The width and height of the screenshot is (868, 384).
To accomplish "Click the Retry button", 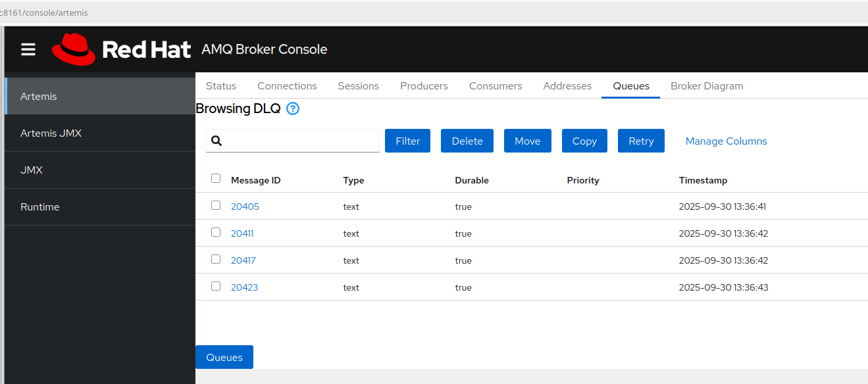I will tap(641, 141).
